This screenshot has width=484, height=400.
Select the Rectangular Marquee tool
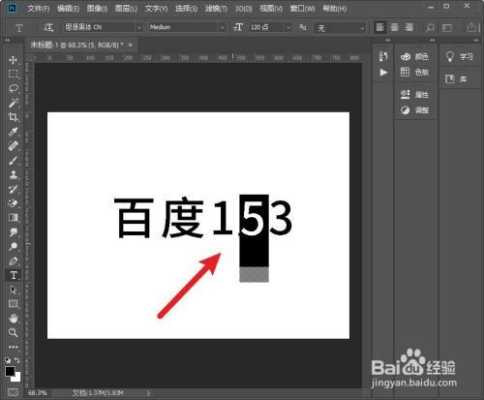pos(13,74)
